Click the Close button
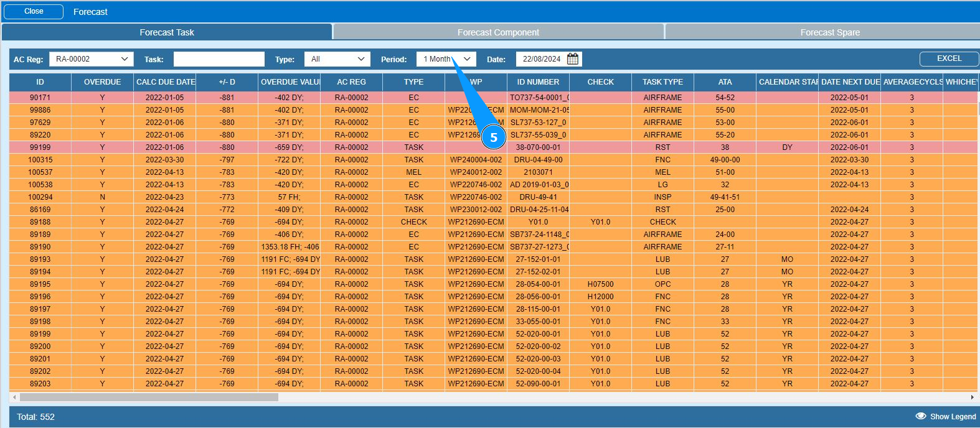This screenshot has width=980, height=428. tap(34, 11)
